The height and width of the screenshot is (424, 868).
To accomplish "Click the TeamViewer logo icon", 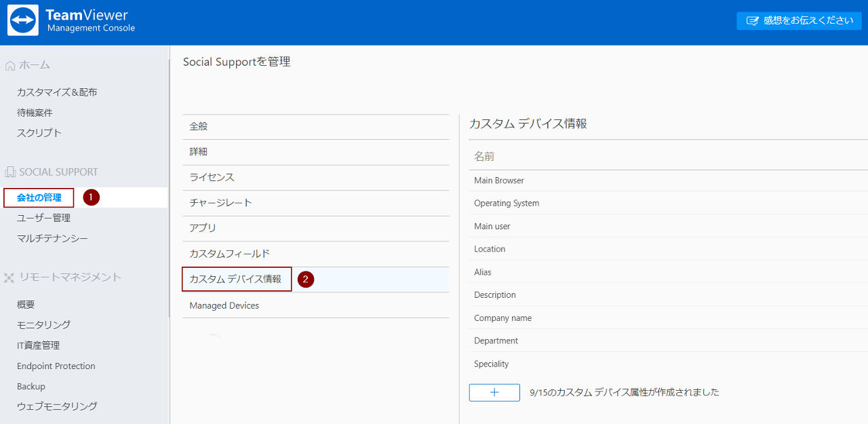I will [23, 20].
